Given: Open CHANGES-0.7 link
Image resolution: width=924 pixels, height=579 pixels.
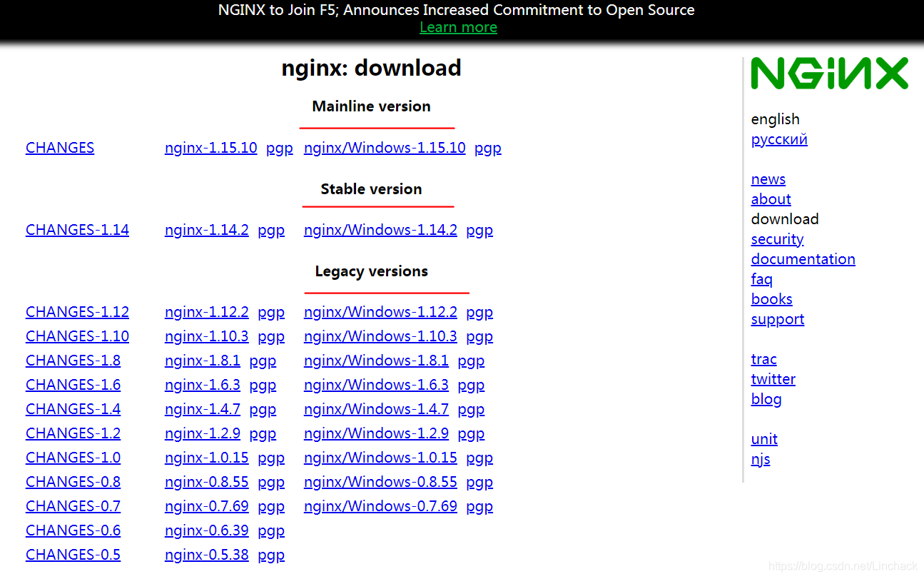Looking at the screenshot, I should tap(73, 506).
